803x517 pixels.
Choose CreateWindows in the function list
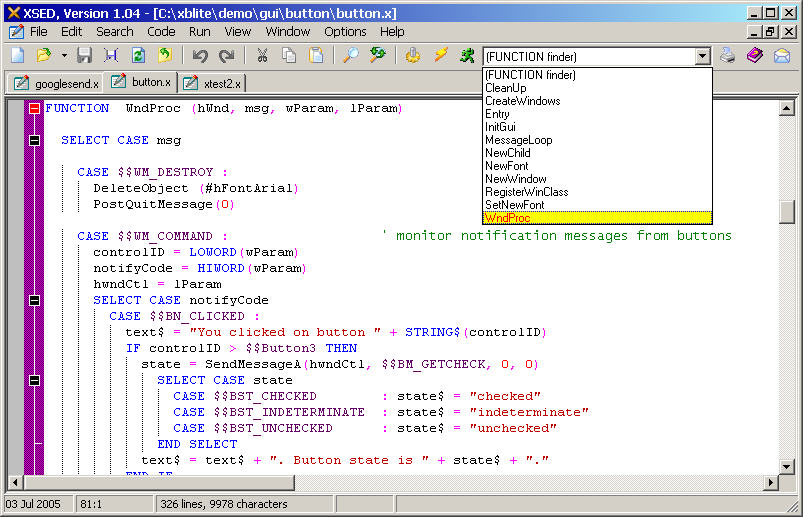597,101
